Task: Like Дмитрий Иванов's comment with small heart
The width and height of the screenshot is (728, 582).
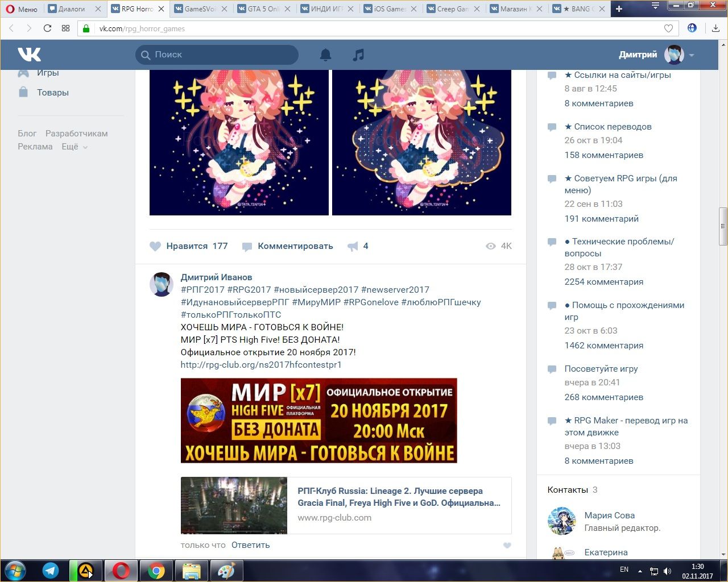Action: 507,546
